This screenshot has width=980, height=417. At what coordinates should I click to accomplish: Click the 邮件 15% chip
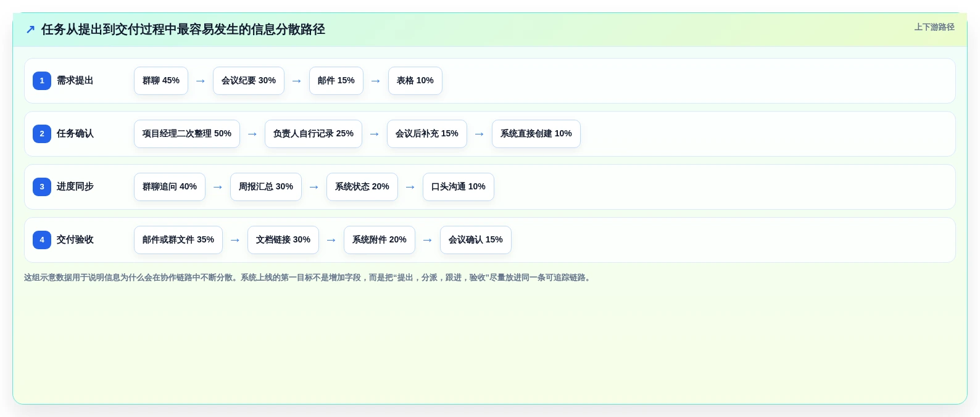coord(336,81)
